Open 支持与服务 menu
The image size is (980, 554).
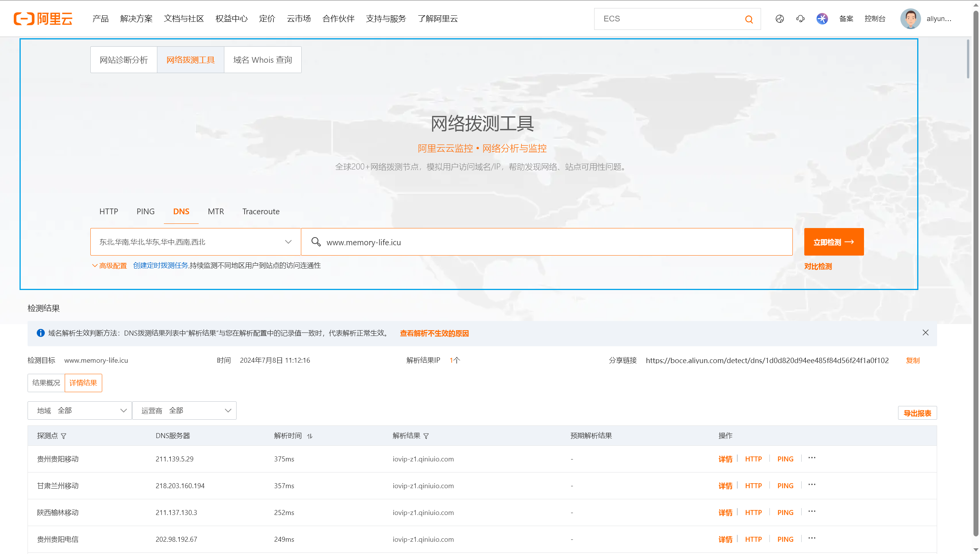[386, 19]
